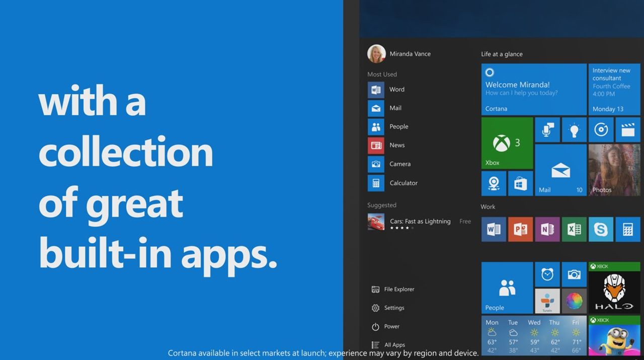Viewport: 644px width, 360px height.
Task: Open File Explorer from the Start menu
Action: [398, 290]
